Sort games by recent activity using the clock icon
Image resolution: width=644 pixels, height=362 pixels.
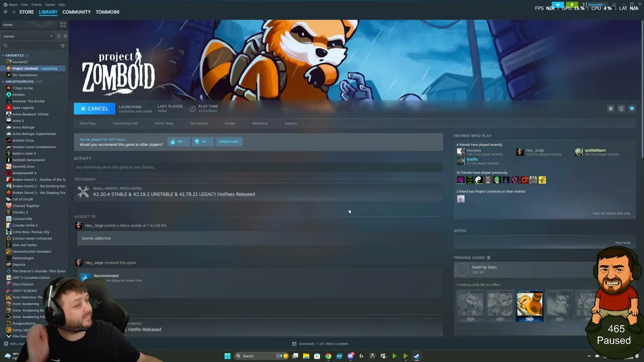coord(59,36)
